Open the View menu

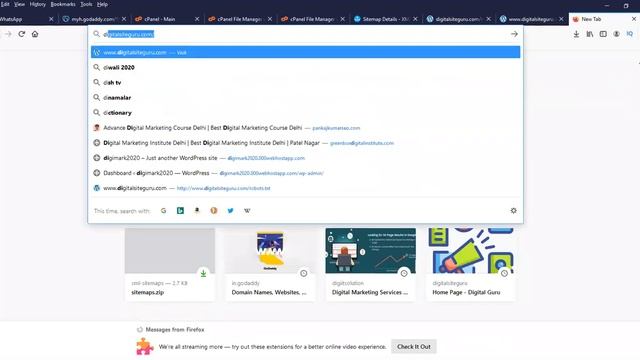(x=19, y=4)
